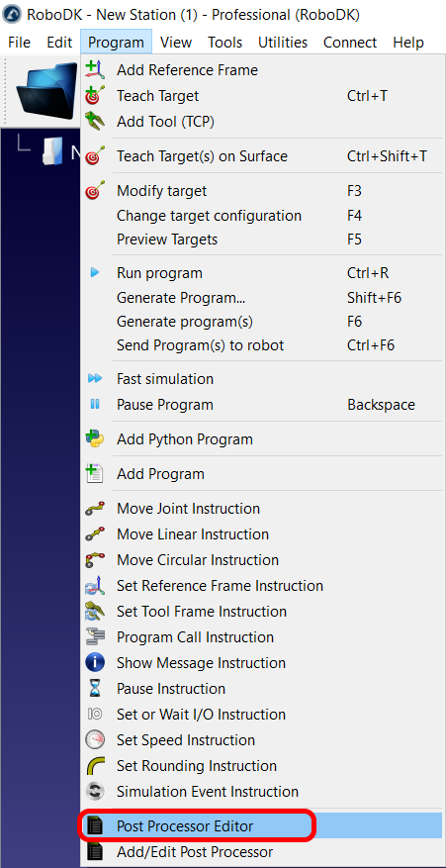The image size is (446, 868).
Task: Open the File menu
Action: pos(20,43)
